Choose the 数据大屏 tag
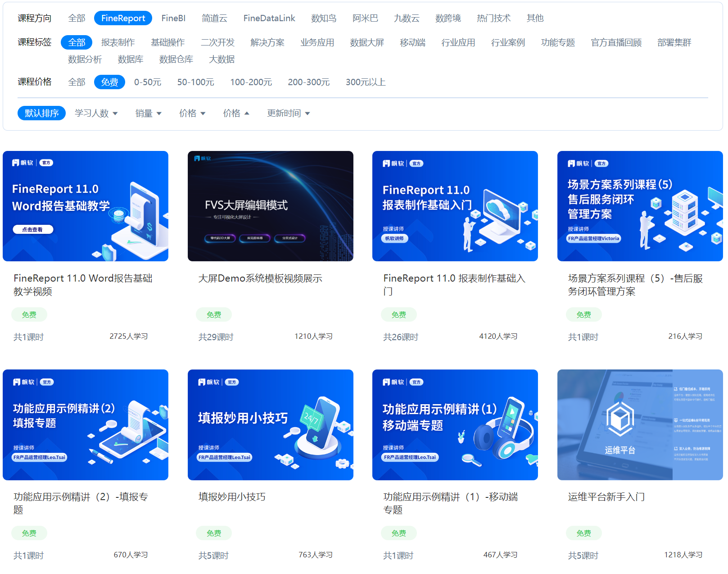 [x=367, y=42]
